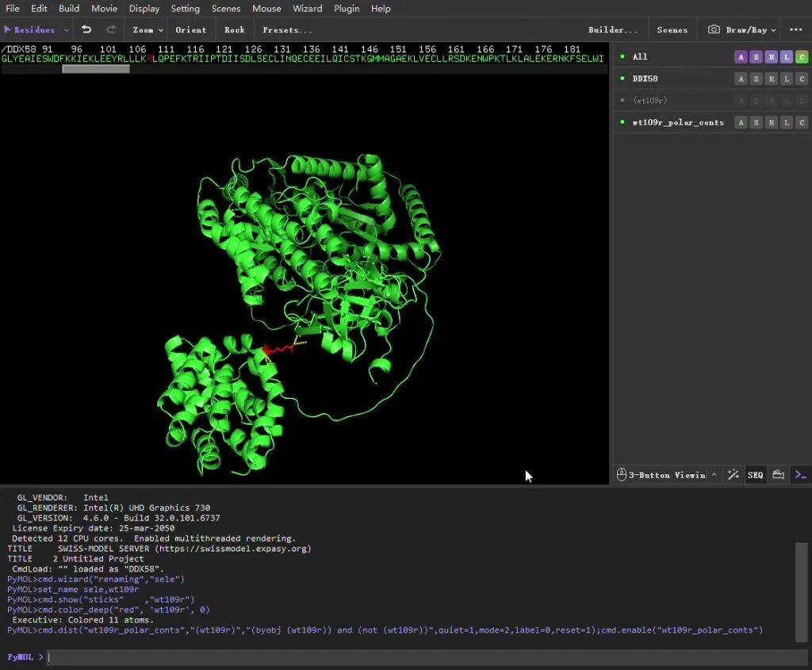Open the wizard magic wand icon
The image size is (812, 670).
pos(733,475)
